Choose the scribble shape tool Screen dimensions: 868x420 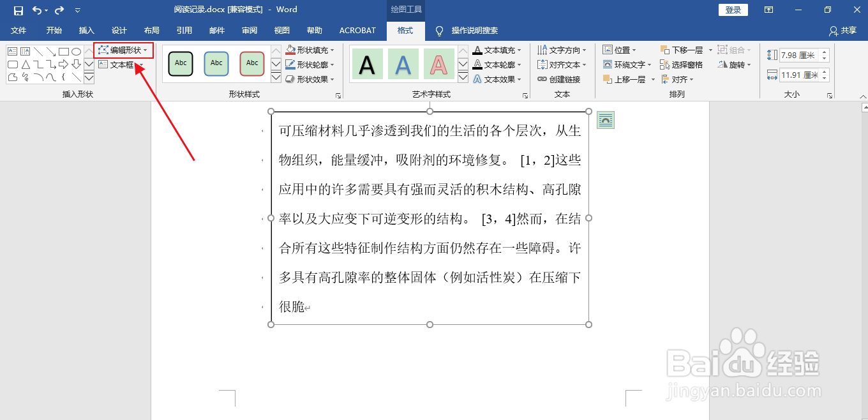26,77
